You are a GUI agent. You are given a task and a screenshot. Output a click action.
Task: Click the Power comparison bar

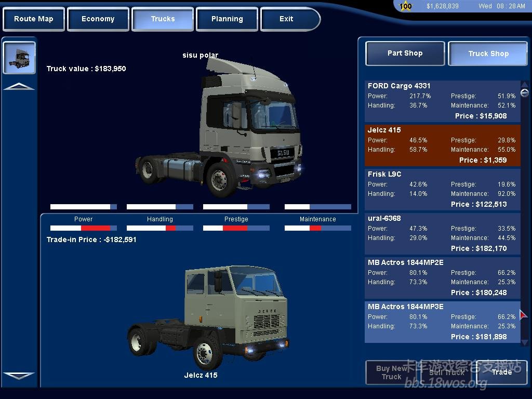[84, 228]
